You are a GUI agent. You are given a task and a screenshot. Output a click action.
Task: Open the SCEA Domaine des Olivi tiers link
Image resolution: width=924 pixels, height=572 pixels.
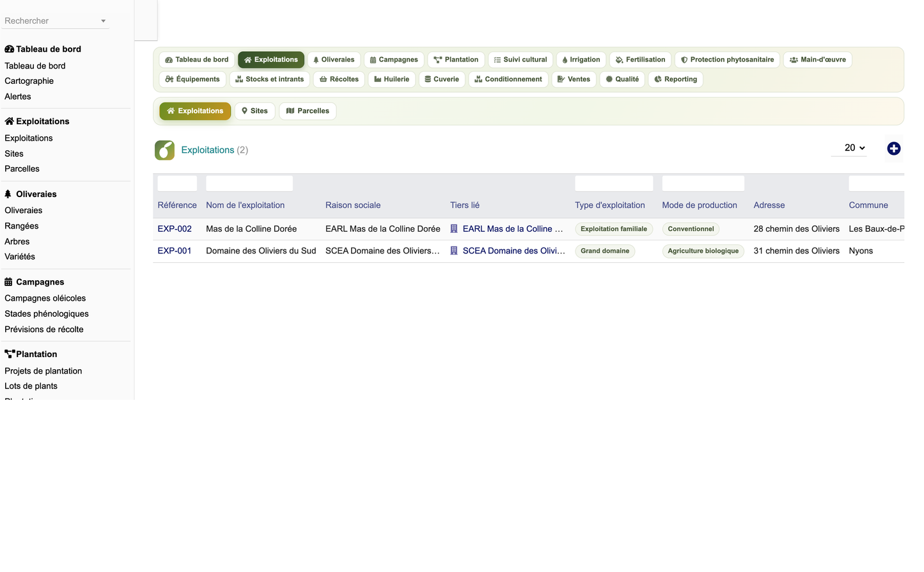coord(514,251)
